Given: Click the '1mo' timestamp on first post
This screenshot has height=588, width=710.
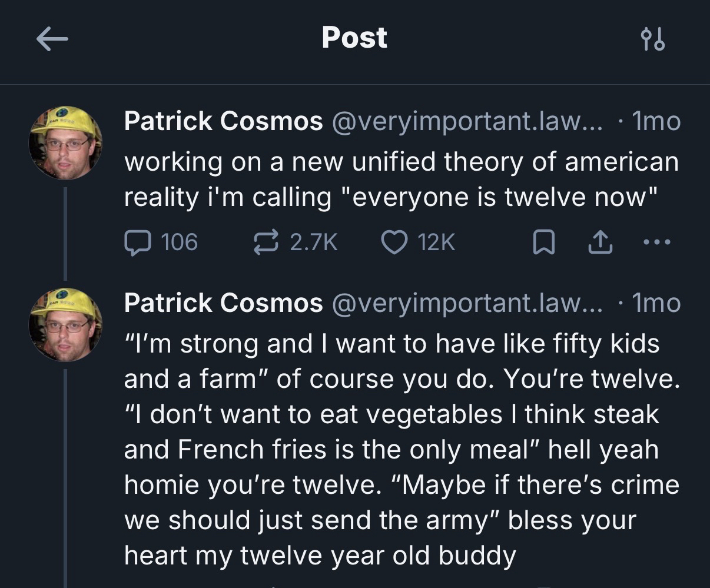Looking at the screenshot, I should point(655,121).
